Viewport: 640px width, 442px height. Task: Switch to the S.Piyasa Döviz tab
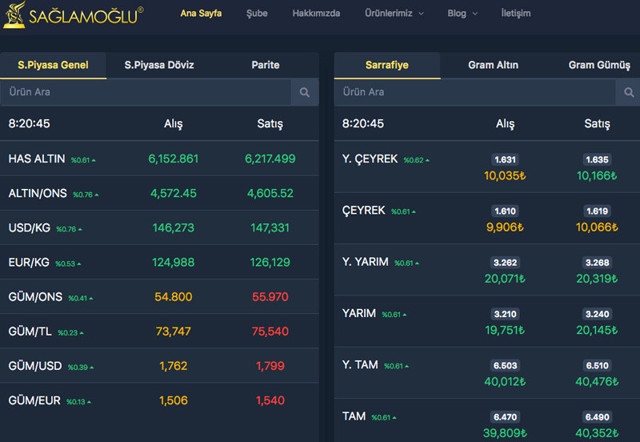159,66
